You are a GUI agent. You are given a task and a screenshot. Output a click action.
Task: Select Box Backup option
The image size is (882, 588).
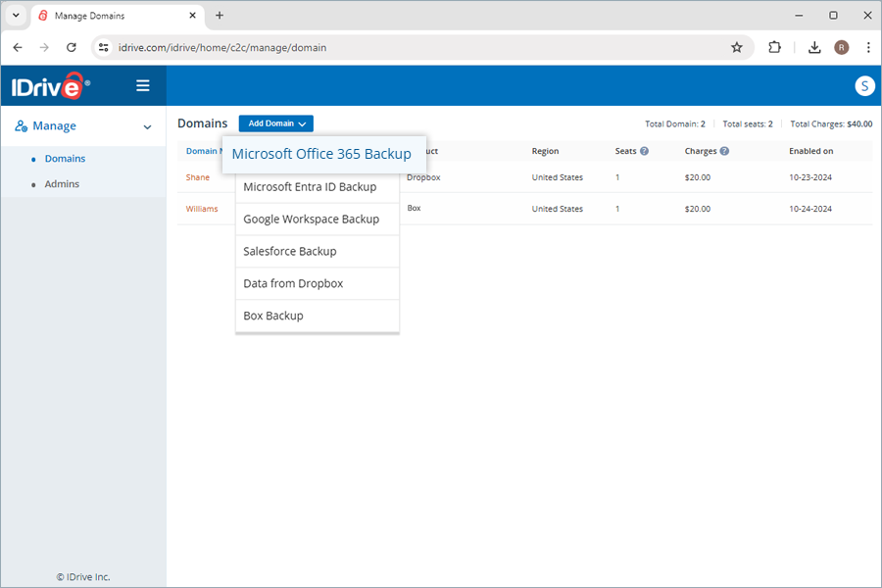tap(318, 316)
